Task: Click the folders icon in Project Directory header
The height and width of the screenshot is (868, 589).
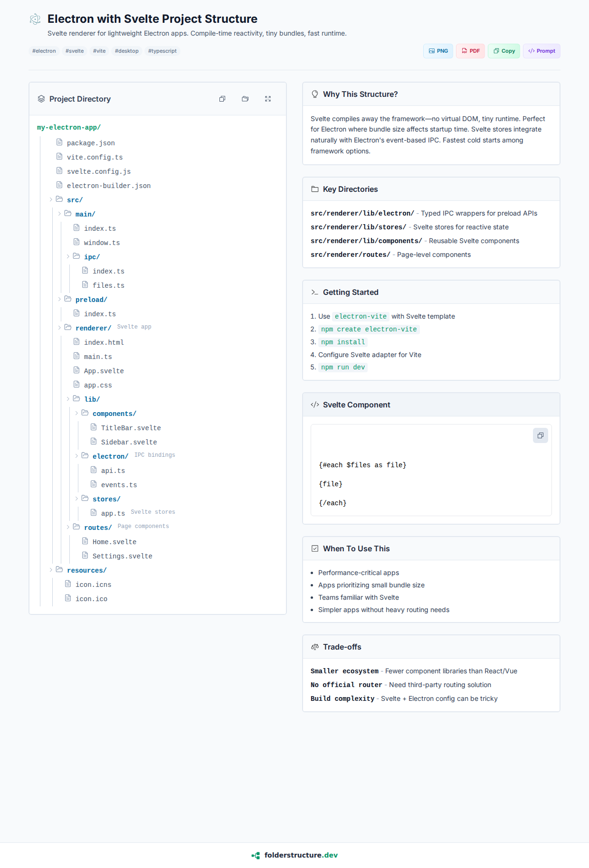Action: [245, 99]
